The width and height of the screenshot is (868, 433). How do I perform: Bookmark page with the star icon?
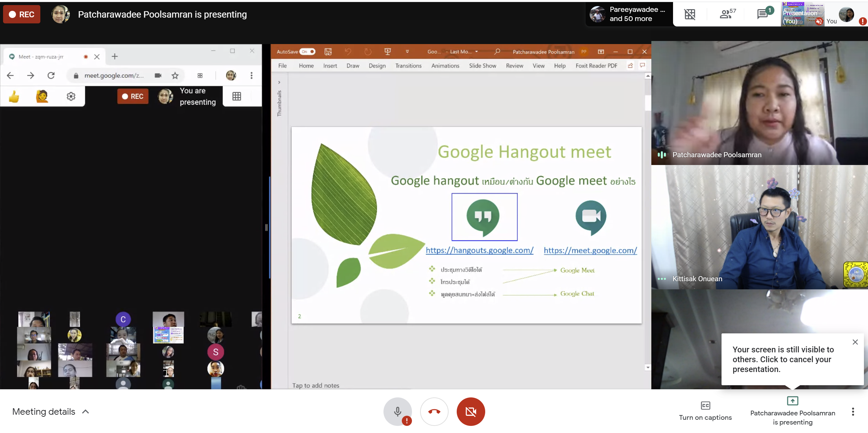point(175,76)
